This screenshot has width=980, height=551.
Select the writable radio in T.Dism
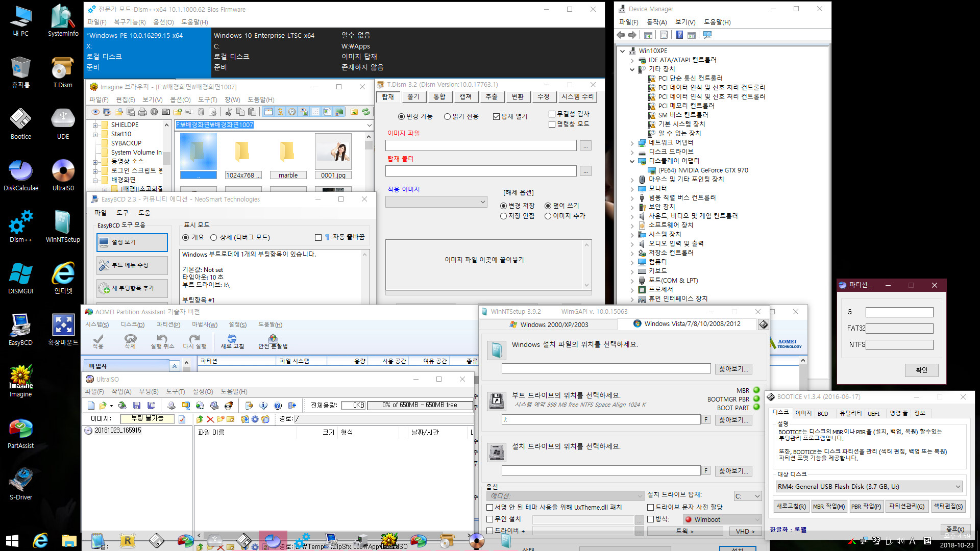pos(401,116)
